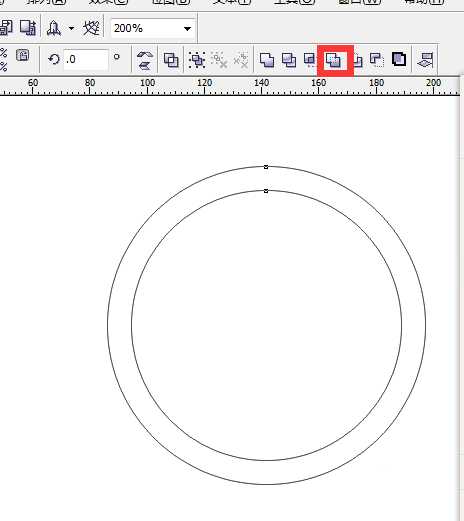Open the Arrange (A) menu

point(46,2)
